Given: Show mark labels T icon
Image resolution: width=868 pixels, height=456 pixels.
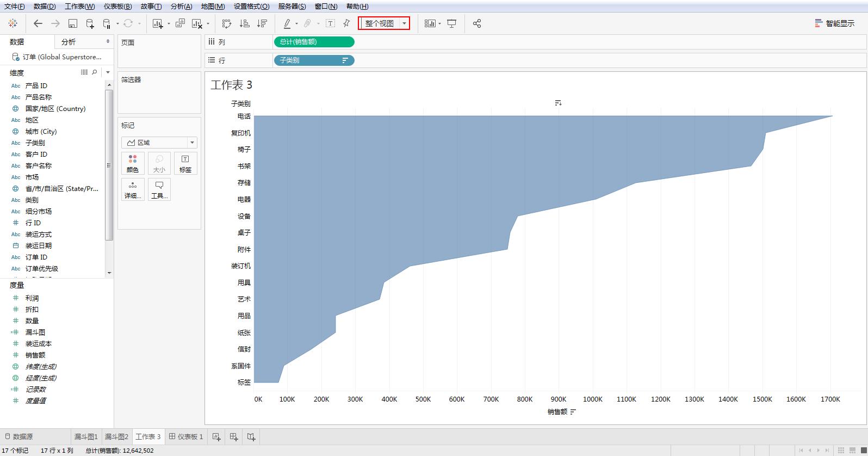Looking at the screenshot, I should [330, 23].
